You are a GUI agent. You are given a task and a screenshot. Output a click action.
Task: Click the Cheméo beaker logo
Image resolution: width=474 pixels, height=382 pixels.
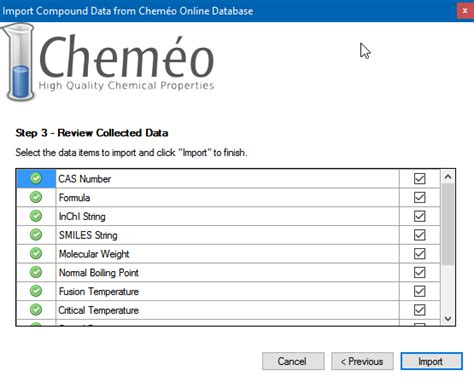point(18,62)
